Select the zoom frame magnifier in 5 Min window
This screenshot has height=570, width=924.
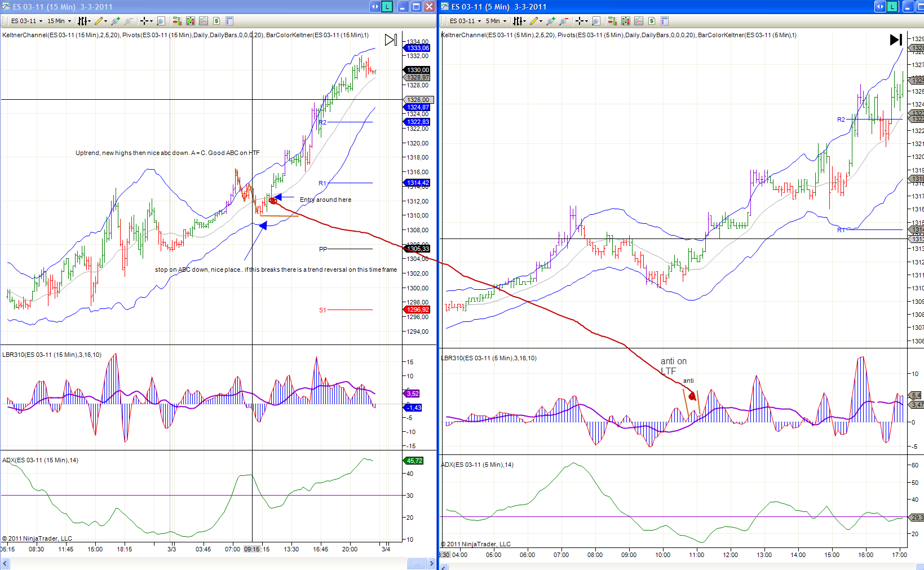click(x=596, y=21)
